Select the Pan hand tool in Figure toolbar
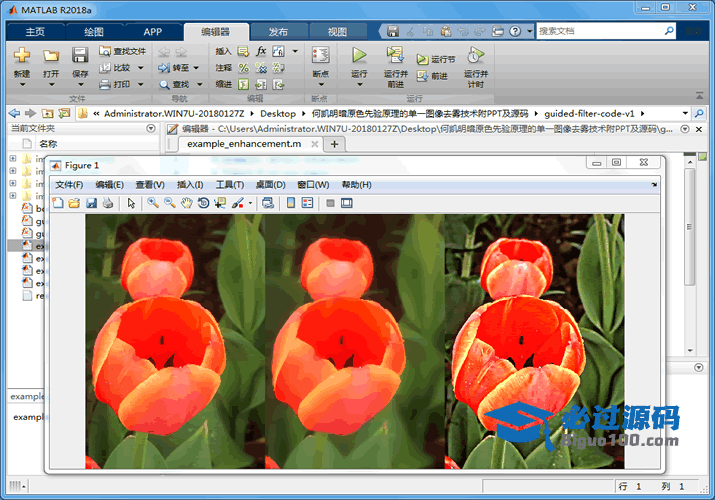The height and width of the screenshot is (500, 715). (186, 203)
